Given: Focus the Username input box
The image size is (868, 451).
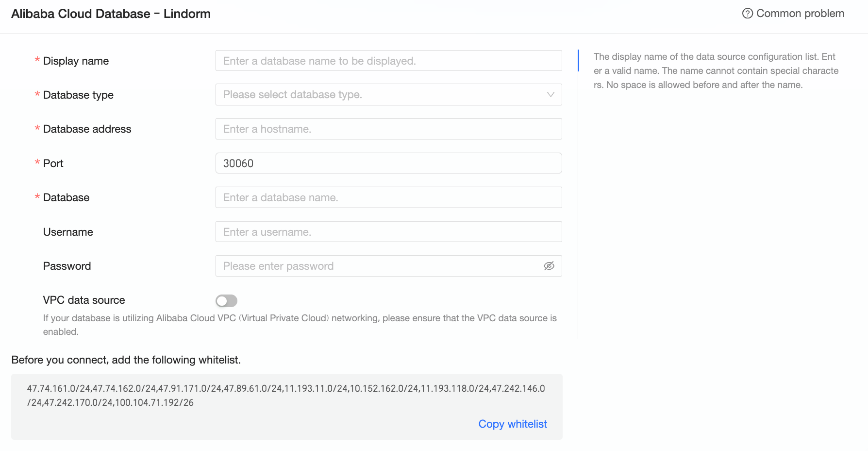Looking at the screenshot, I should point(388,232).
